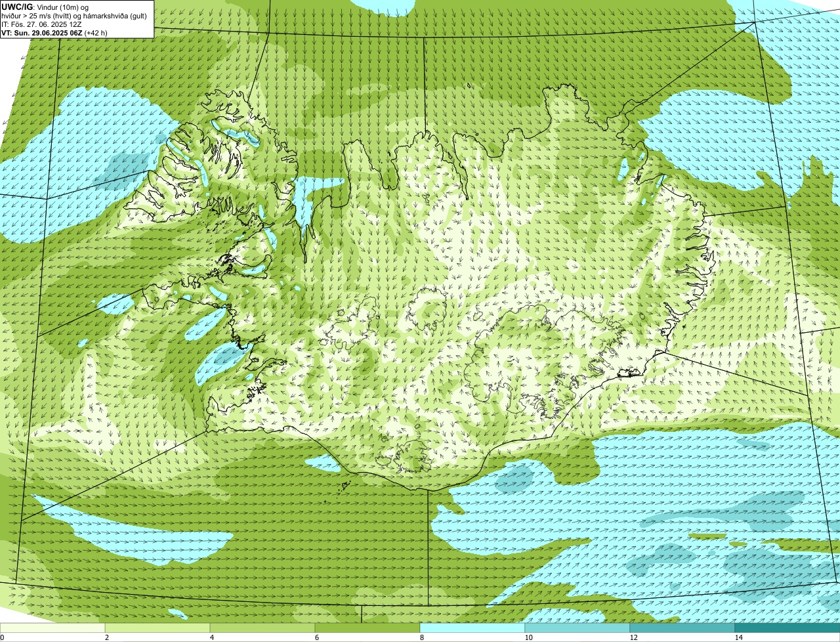Click the "6" tick label under the color bar
The image size is (840, 642).
tap(316, 637)
